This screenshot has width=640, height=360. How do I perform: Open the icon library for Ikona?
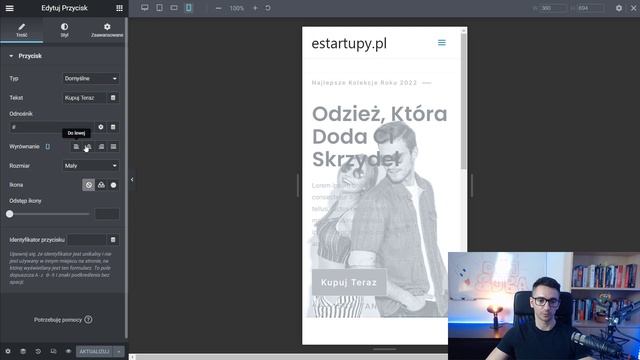(x=113, y=185)
